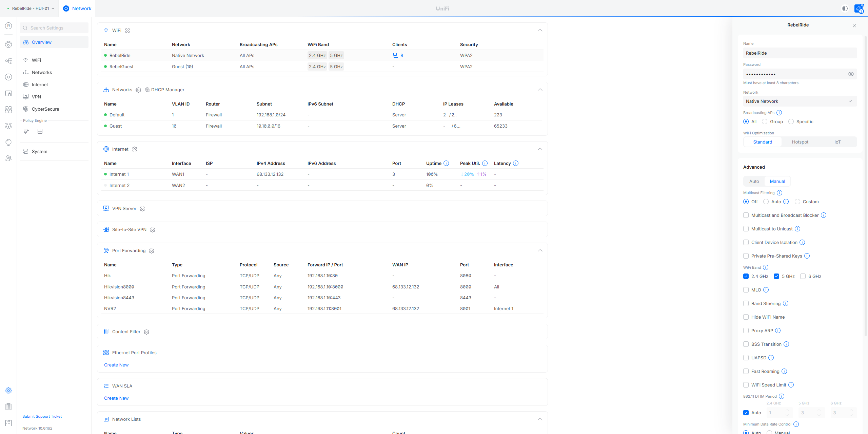The image size is (868, 434).
Task: Click Band Steering info icon
Action: (786, 303)
